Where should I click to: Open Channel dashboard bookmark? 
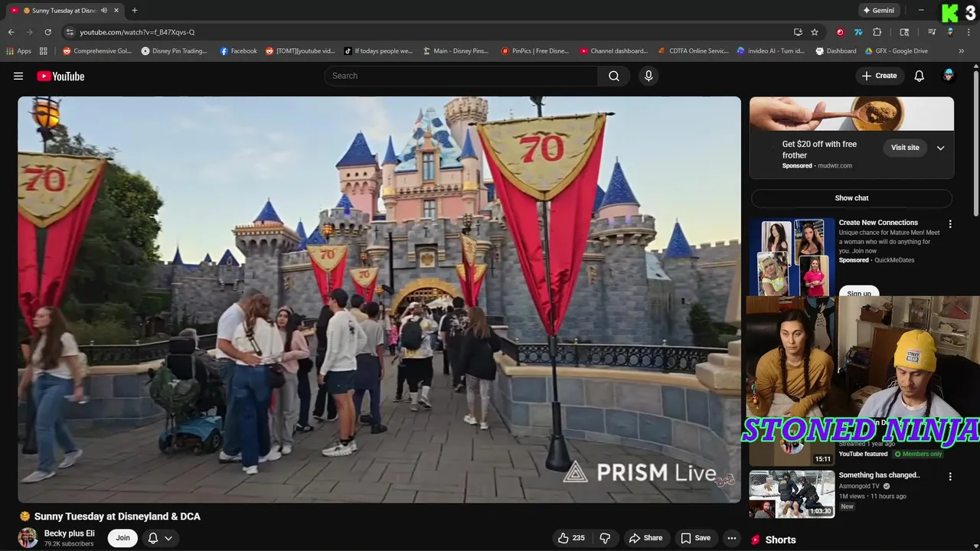614,51
